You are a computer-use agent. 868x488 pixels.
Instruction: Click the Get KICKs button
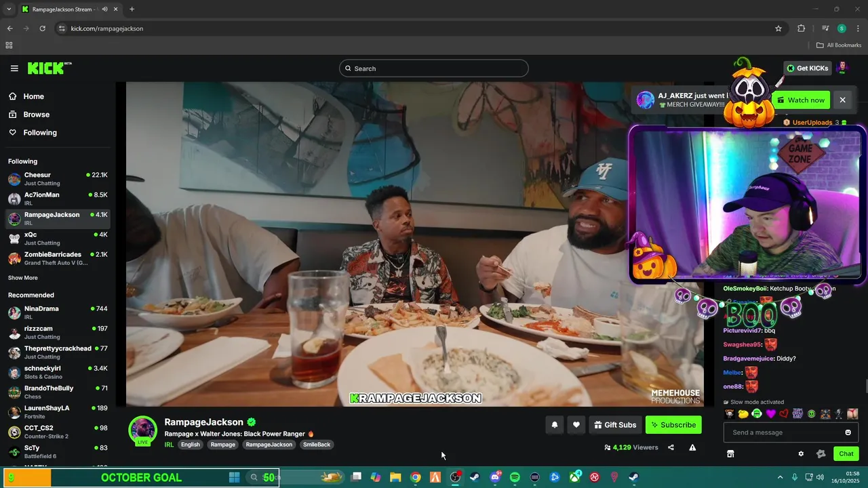(x=807, y=68)
